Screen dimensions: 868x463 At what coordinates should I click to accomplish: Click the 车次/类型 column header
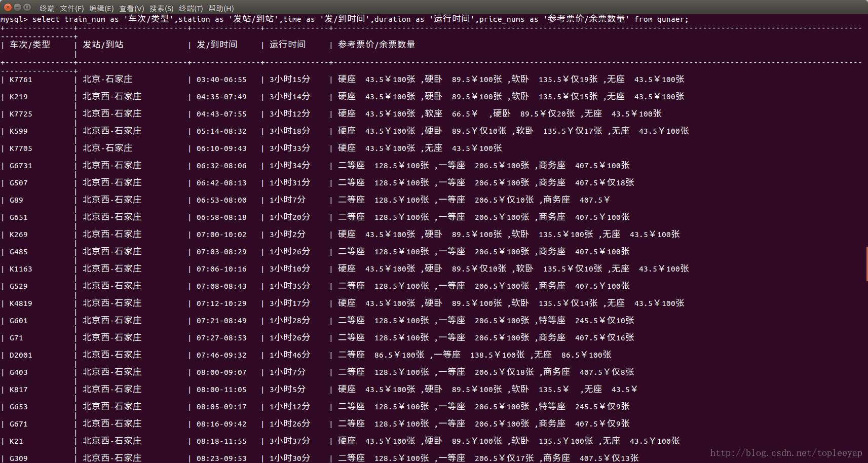pos(30,45)
